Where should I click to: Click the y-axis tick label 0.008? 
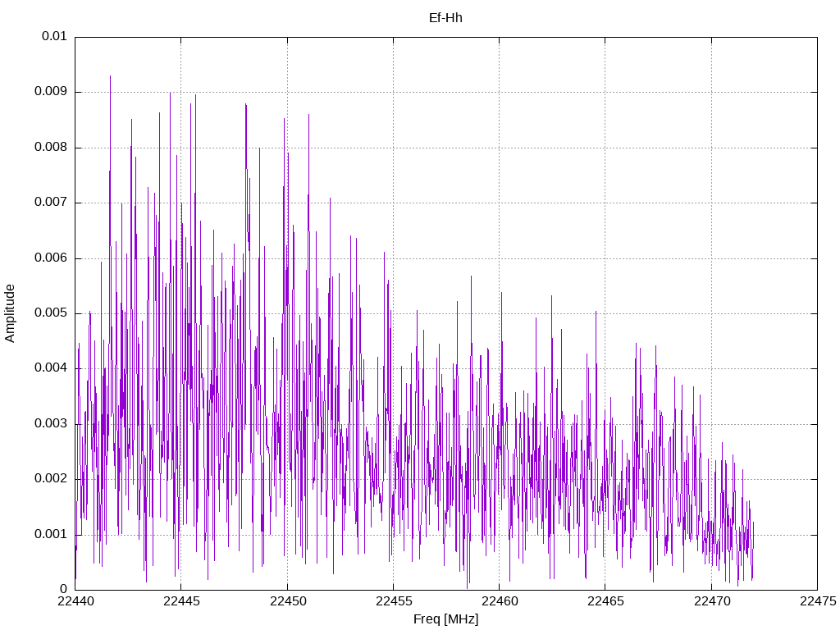coord(51,147)
